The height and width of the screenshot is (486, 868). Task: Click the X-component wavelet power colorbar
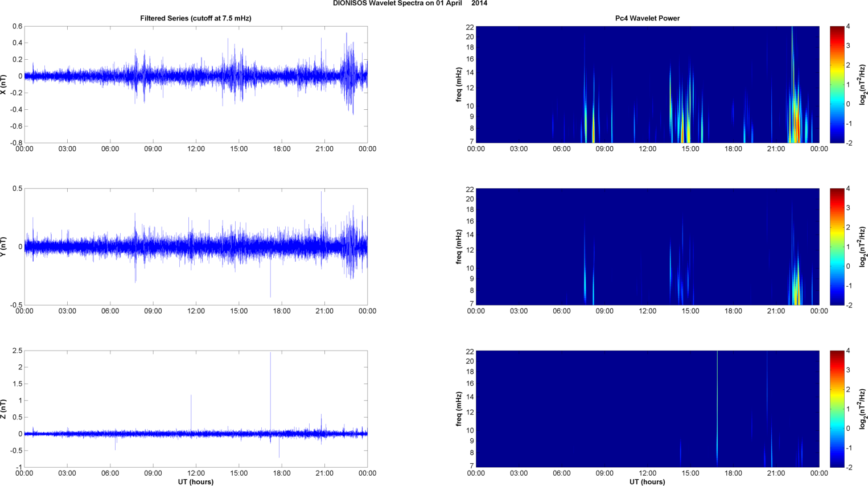click(x=837, y=84)
